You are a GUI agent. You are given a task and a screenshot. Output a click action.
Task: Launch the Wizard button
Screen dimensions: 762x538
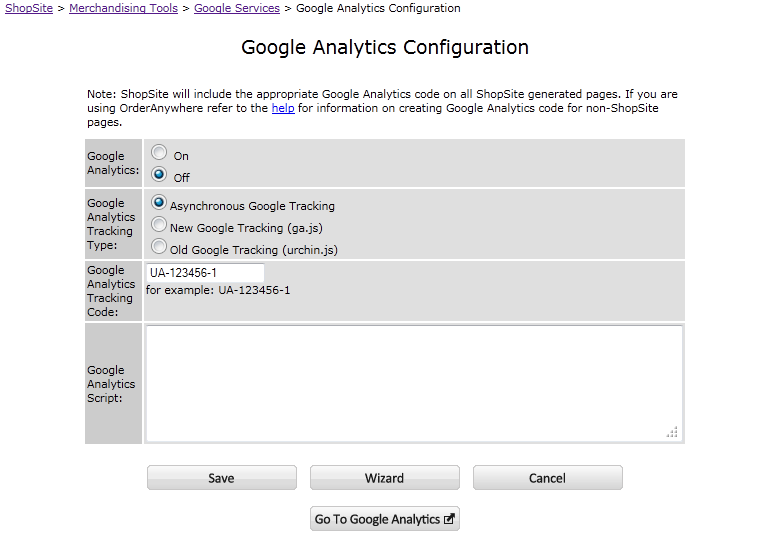coord(384,478)
